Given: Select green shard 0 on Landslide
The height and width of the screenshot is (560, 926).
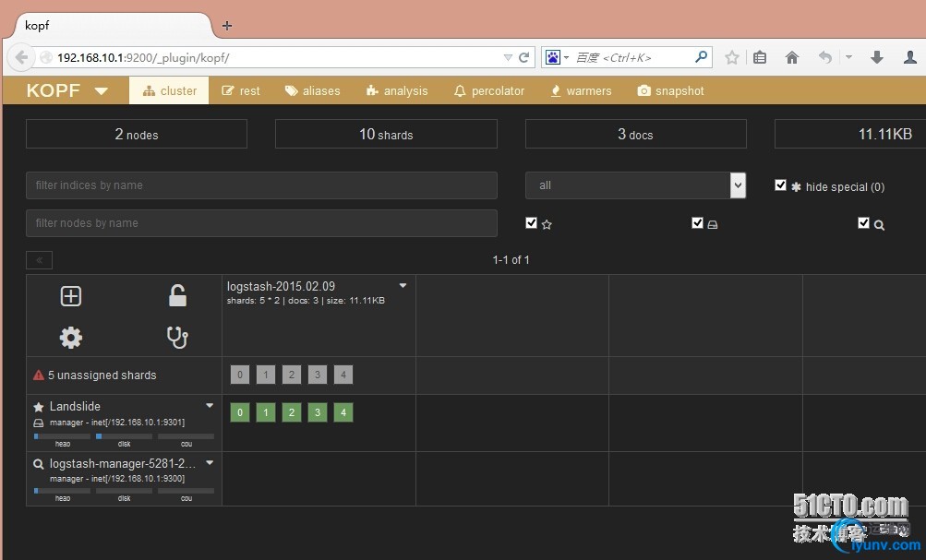Looking at the screenshot, I should (x=240, y=412).
